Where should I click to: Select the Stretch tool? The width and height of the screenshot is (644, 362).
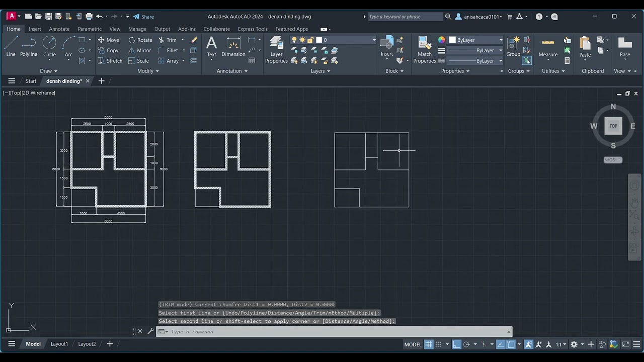(x=110, y=61)
